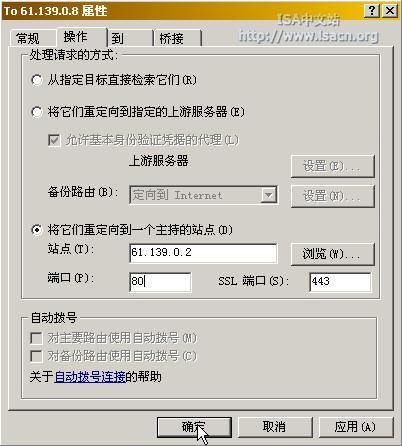
Task: Click the 应用 button
Action: pyautogui.click(x=356, y=427)
